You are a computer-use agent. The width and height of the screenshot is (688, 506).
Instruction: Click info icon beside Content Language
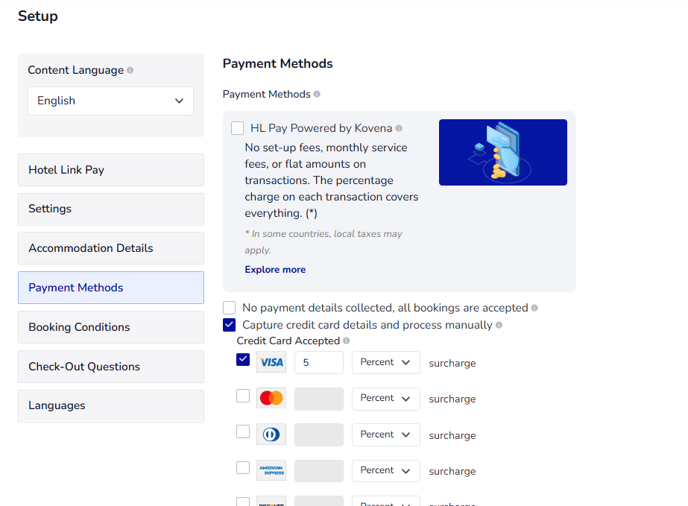(x=130, y=70)
